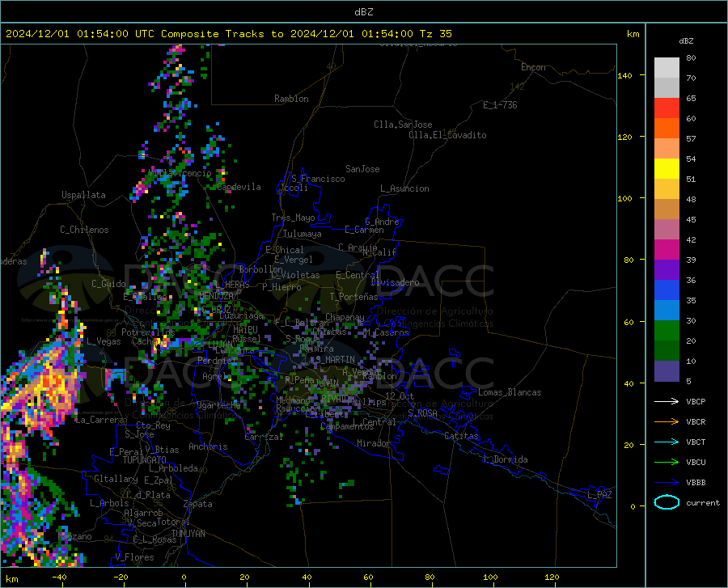Select the orange 57 dBZ color swatch
Screen dimensions: 728x588
[x=667, y=129]
